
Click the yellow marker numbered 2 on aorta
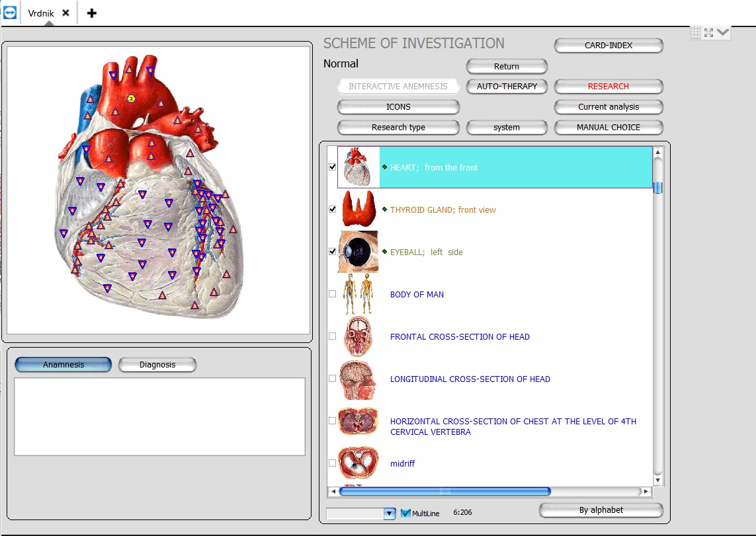click(131, 98)
